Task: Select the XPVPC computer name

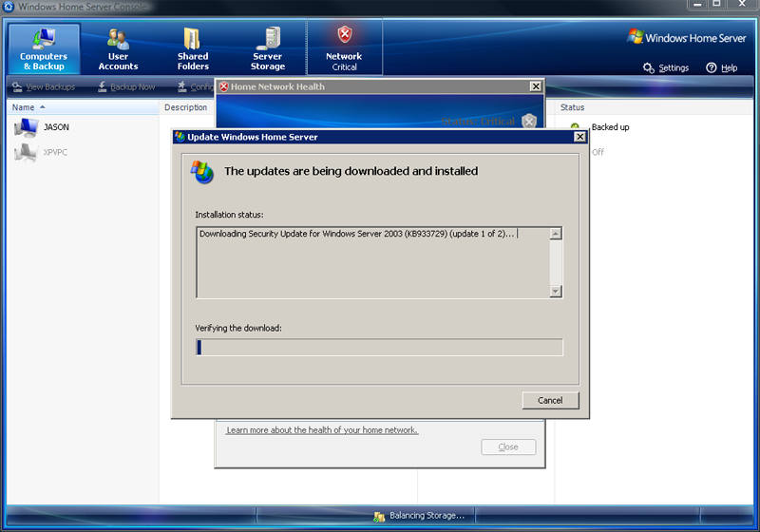Action: 55,152
